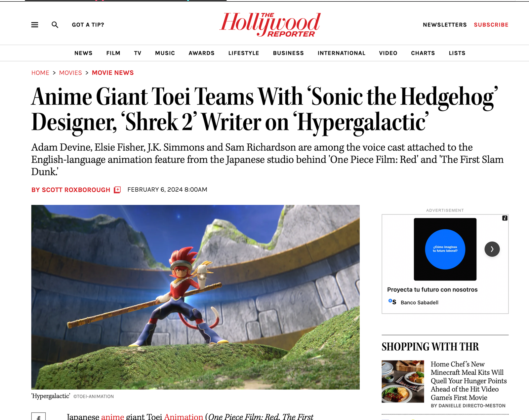Click the SUBSCRIBE link
The image size is (529, 420).
[x=491, y=25]
